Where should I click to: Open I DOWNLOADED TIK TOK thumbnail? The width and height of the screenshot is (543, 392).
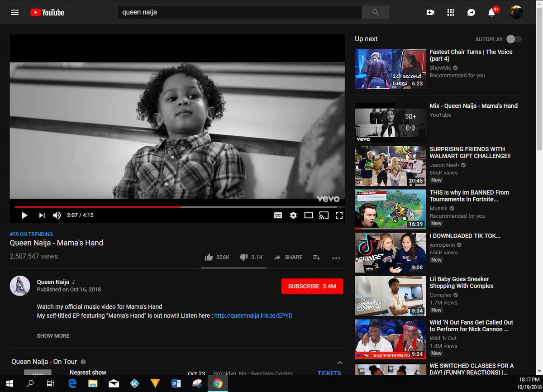[x=391, y=253]
